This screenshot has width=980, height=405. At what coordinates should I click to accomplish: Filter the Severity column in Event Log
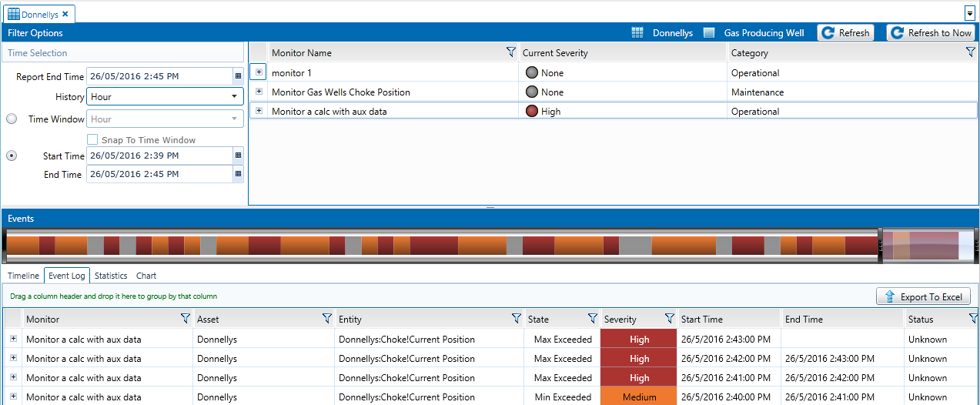pyautogui.click(x=669, y=319)
